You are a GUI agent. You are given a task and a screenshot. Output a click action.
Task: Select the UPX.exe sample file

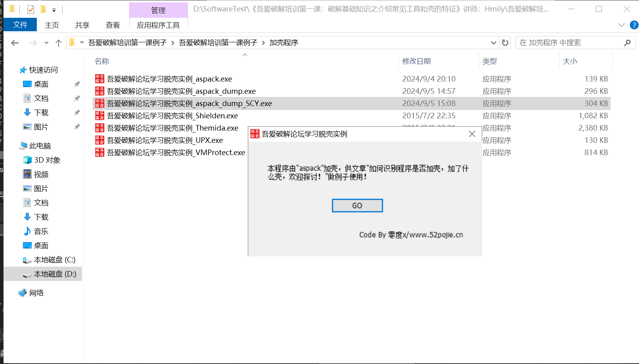coord(165,140)
